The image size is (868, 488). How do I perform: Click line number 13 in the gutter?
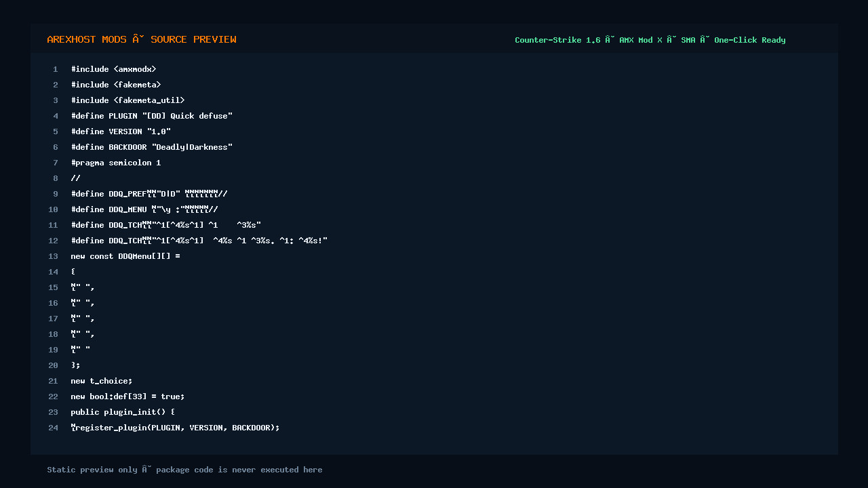[x=54, y=256]
